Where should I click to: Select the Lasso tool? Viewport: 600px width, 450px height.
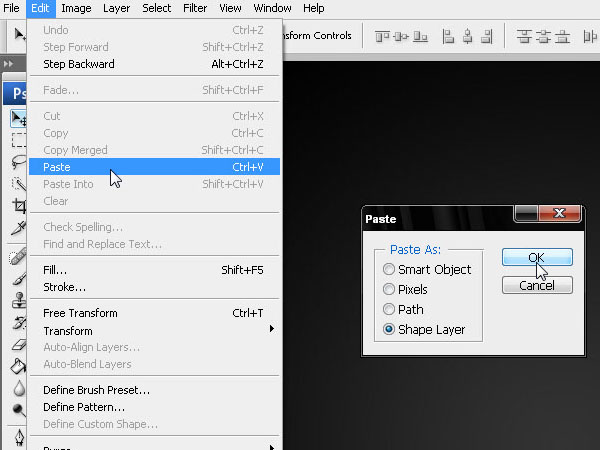[18, 162]
